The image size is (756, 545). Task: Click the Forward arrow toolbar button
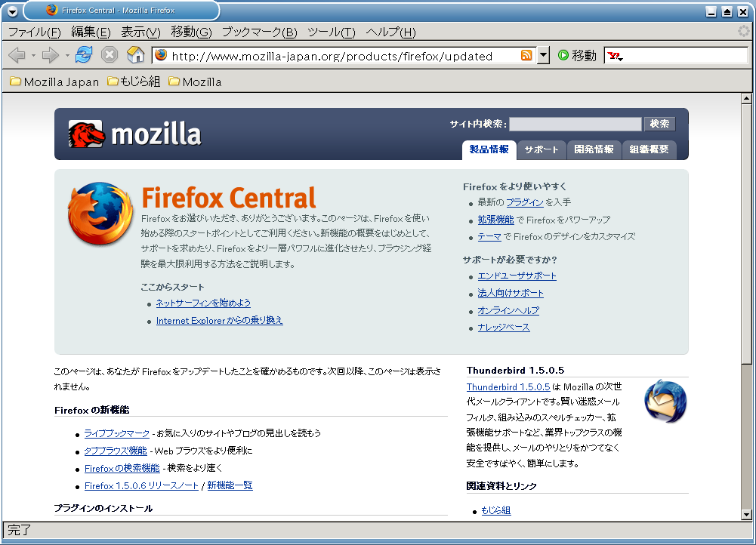50,55
